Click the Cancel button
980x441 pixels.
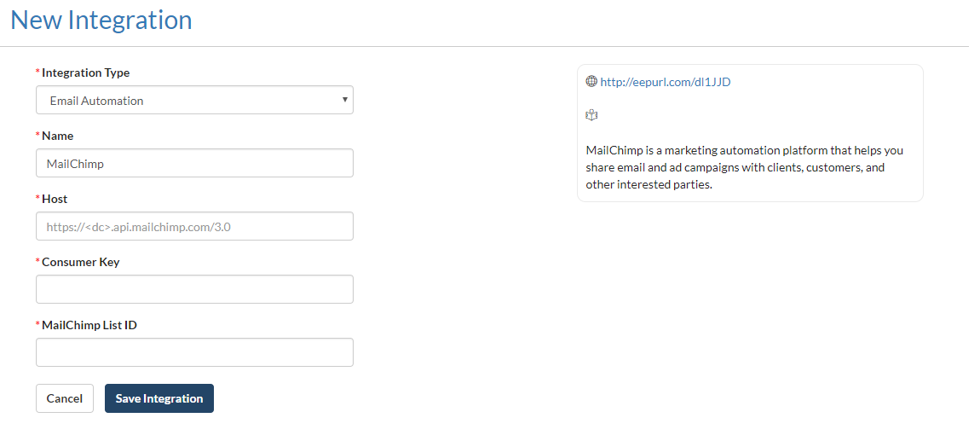[65, 398]
